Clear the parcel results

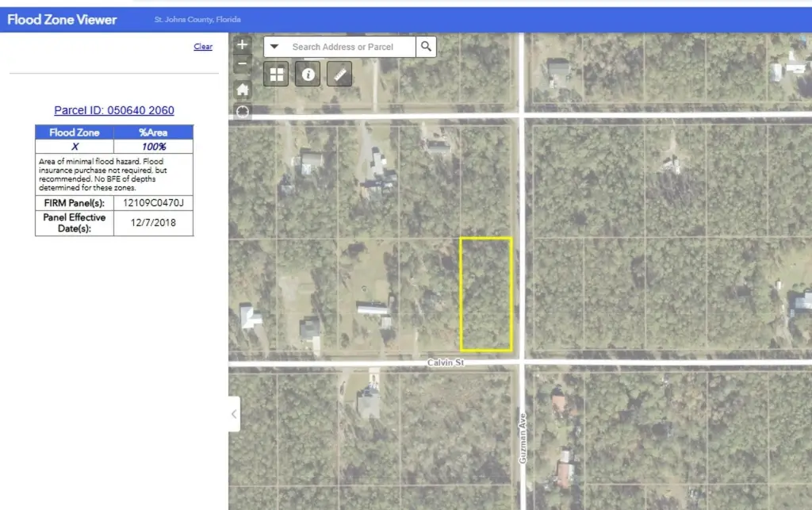(x=203, y=47)
